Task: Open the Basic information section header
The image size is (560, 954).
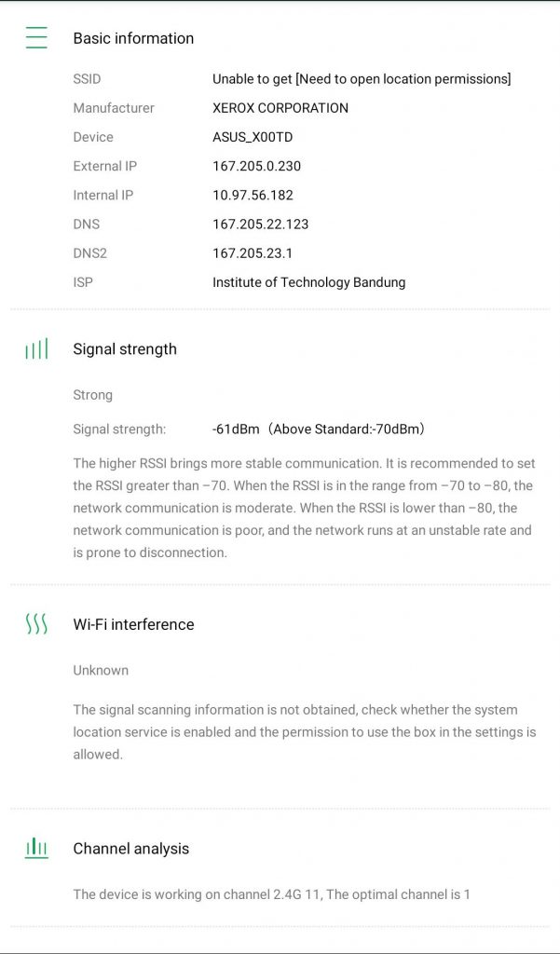Action: [x=133, y=38]
